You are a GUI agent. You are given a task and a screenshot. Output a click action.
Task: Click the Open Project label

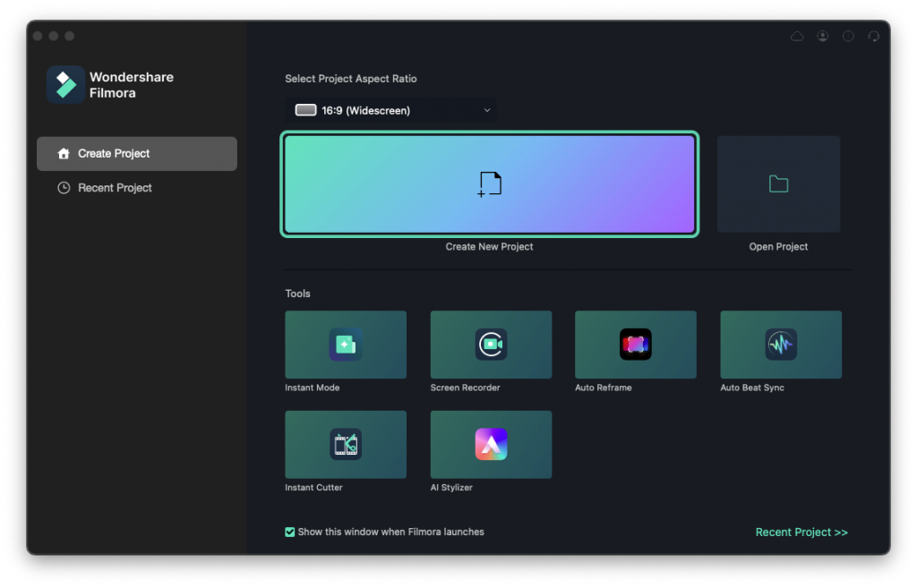coord(778,247)
